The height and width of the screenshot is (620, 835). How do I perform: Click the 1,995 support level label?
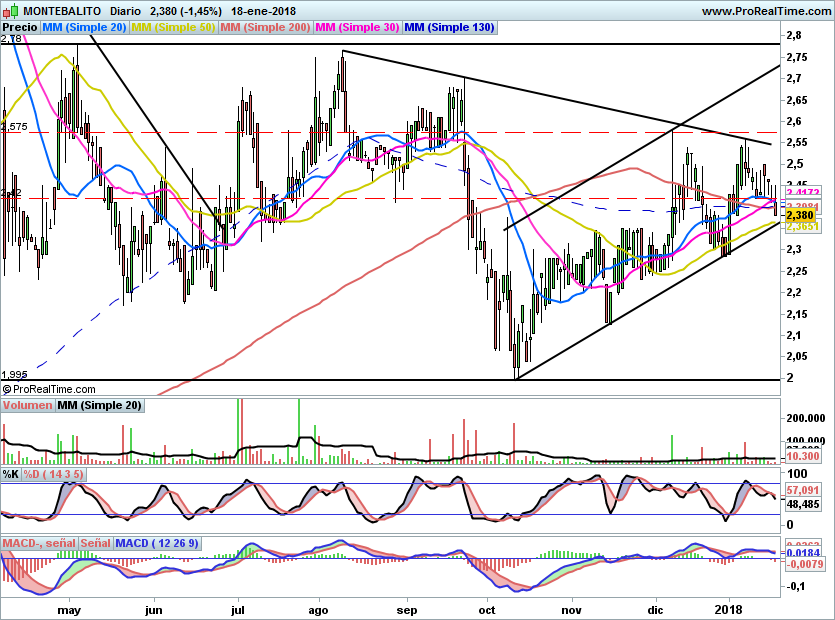(x=13, y=374)
